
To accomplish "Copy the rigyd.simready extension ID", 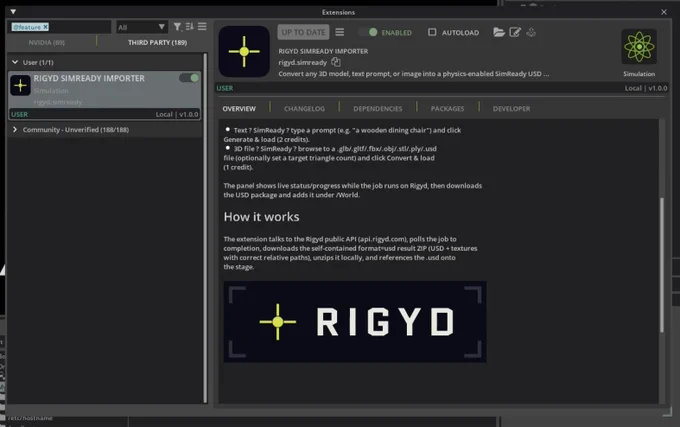I will (336, 62).
